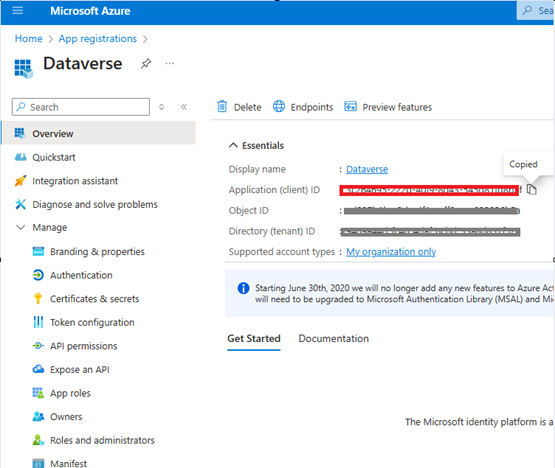
Task: Open the hamburger portal menu
Action: (18, 11)
